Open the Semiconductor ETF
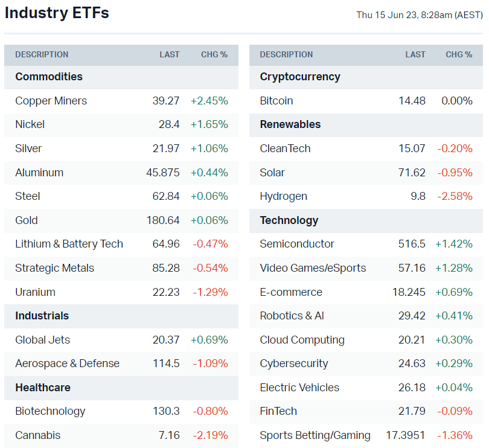Viewport: 489px width, 448px height. tap(297, 244)
